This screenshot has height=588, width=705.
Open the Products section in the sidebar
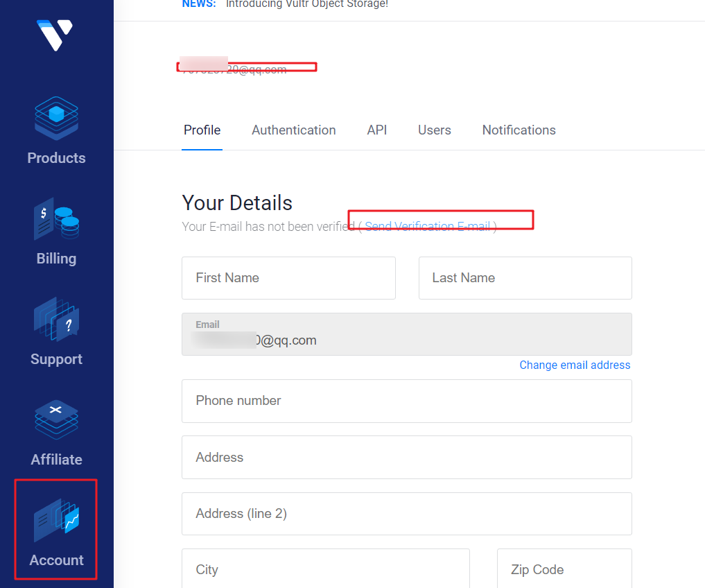[56, 132]
